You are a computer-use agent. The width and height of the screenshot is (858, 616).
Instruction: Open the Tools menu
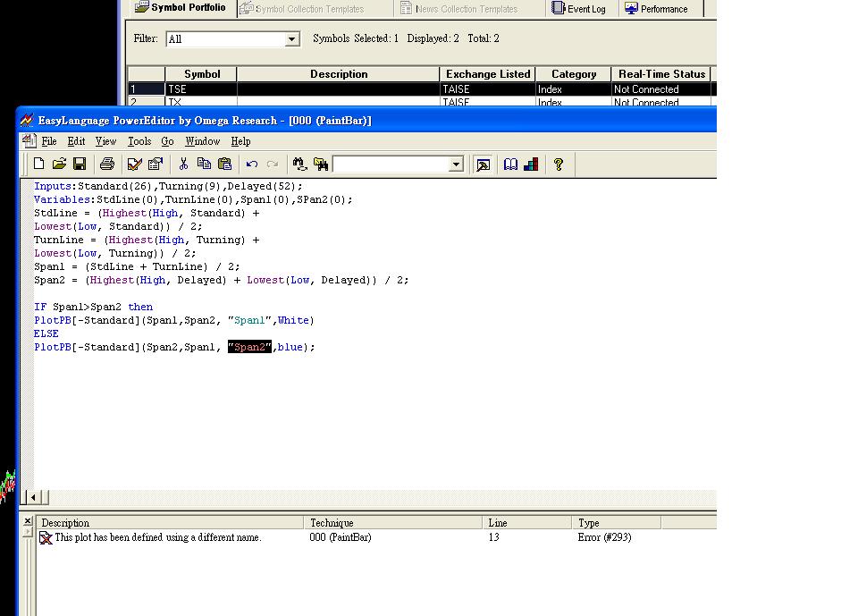click(139, 141)
